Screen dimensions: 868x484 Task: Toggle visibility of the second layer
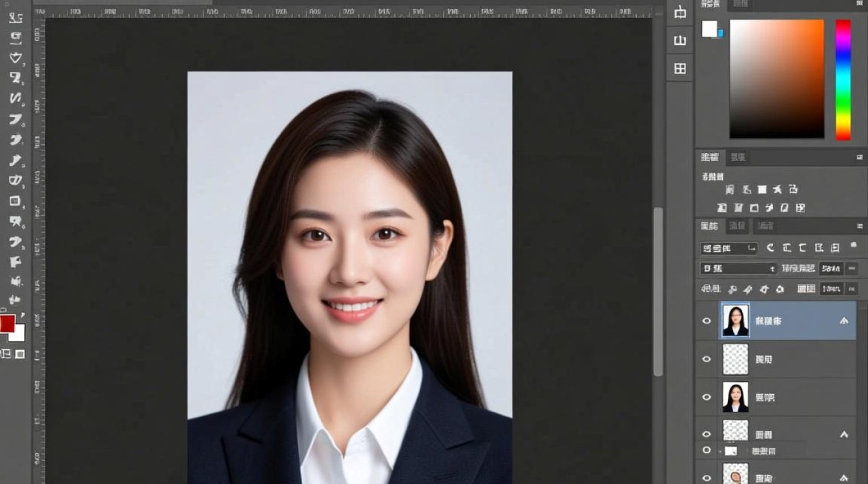pos(707,359)
